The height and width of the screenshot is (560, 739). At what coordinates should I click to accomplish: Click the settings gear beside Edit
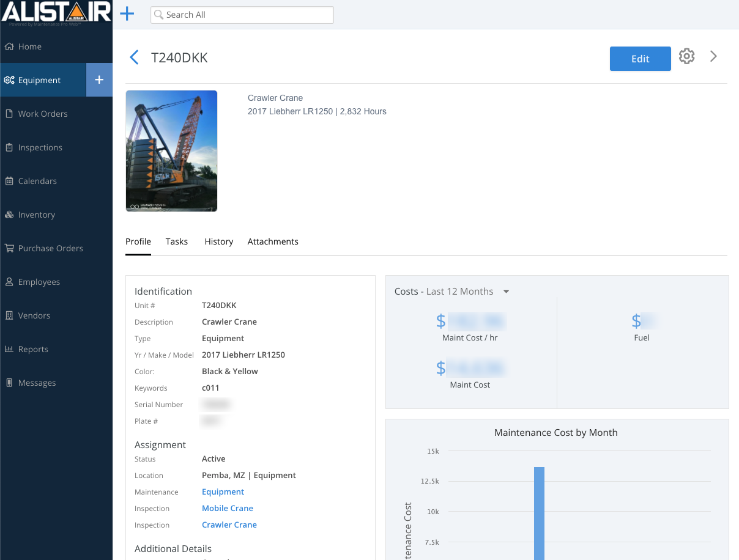click(x=687, y=56)
